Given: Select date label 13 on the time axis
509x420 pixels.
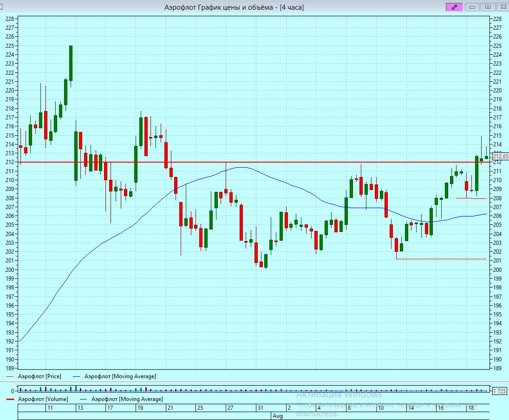Looking at the screenshot, I should coord(80,407).
